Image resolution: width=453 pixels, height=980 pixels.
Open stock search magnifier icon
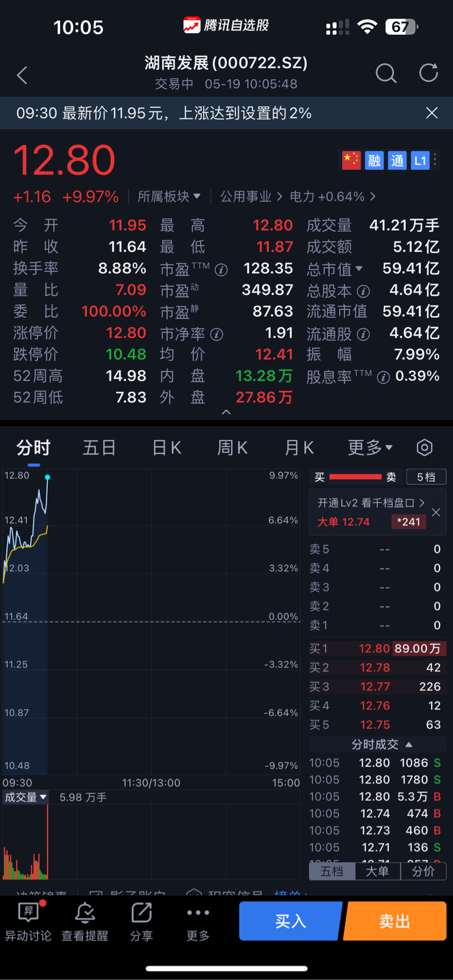pos(386,73)
